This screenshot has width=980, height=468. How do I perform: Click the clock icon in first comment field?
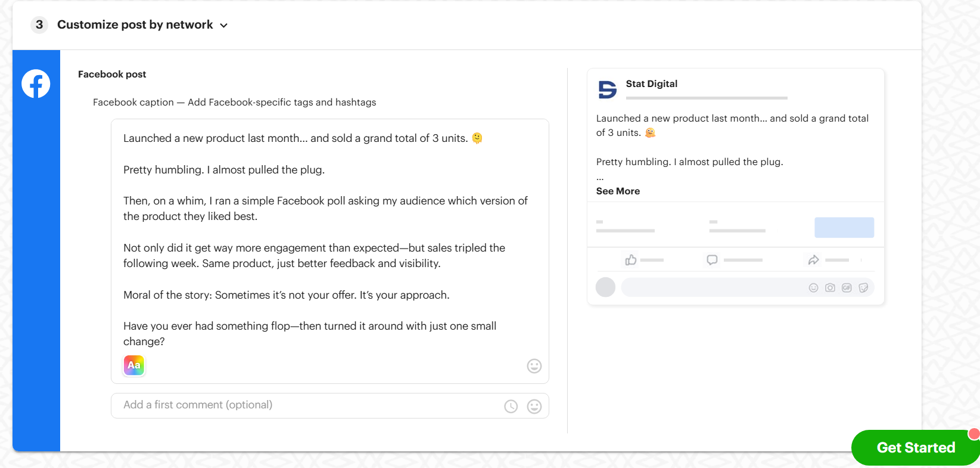pos(511,407)
